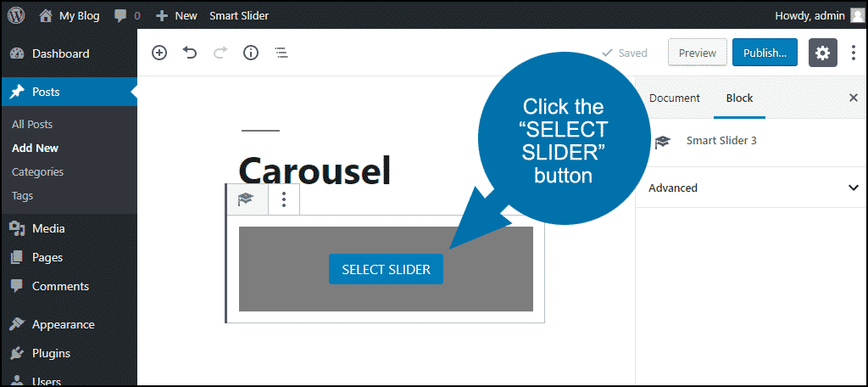Open the comments bubble in admin bar
The width and height of the screenshot is (868, 387).
tap(127, 15)
